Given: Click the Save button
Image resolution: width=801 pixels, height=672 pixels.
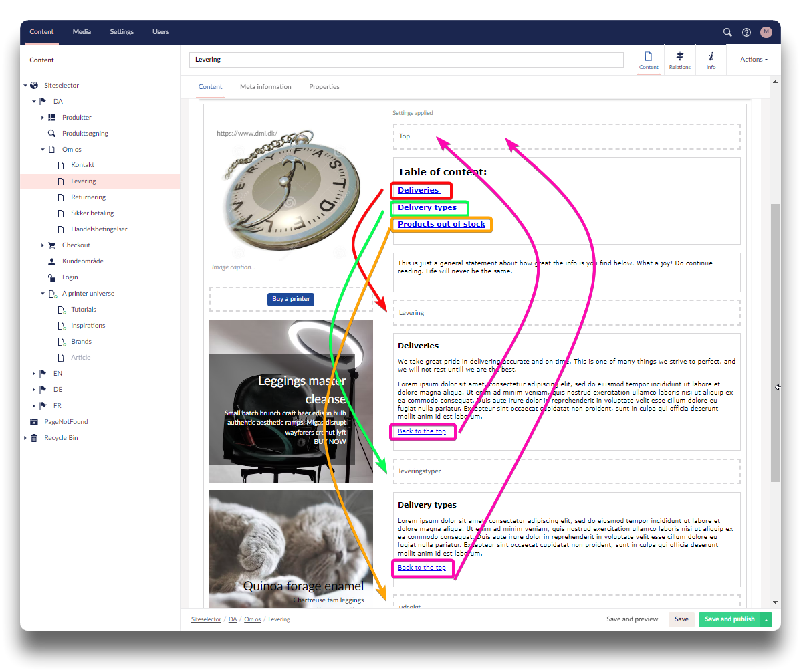Looking at the screenshot, I should [x=681, y=620].
